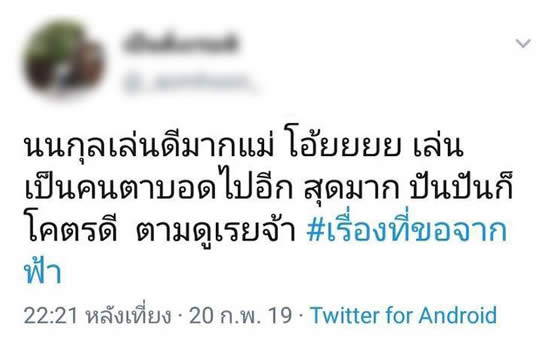555x360 pixels.
Task: Open the tweet options chevron menu
Action: (x=523, y=43)
